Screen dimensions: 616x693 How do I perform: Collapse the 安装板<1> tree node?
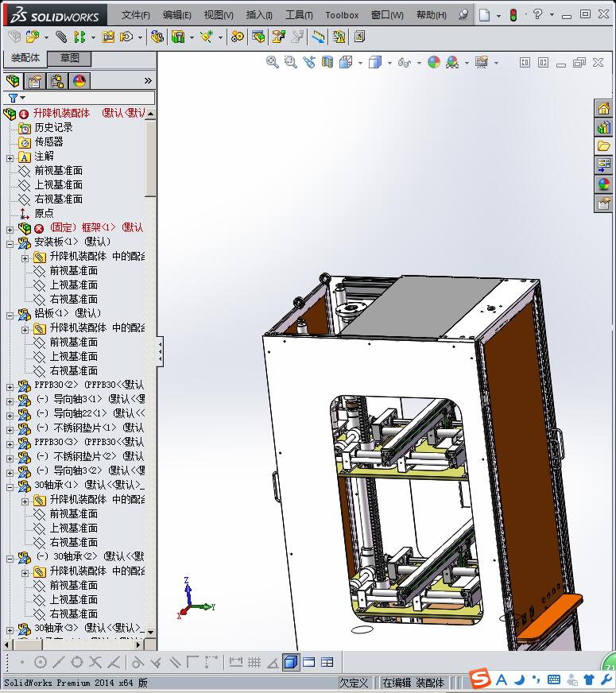[10, 243]
